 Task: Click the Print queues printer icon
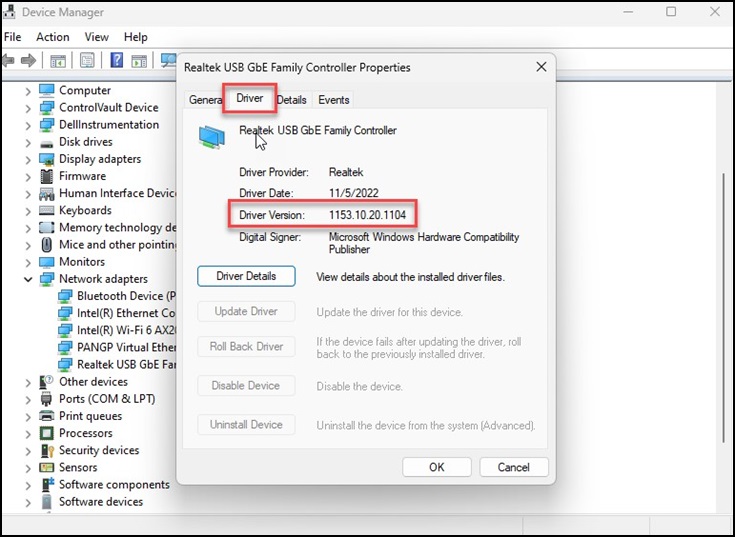[47, 416]
